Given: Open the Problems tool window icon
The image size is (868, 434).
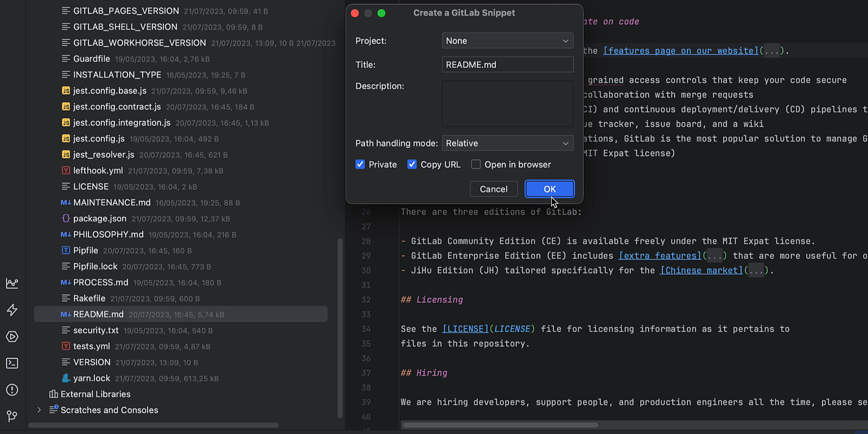Looking at the screenshot, I should coord(12,390).
